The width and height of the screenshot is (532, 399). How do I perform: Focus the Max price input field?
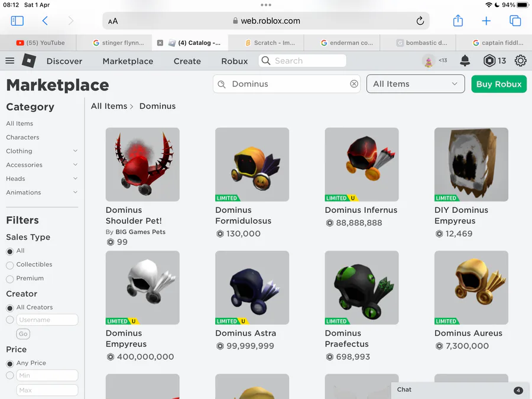point(47,390)
